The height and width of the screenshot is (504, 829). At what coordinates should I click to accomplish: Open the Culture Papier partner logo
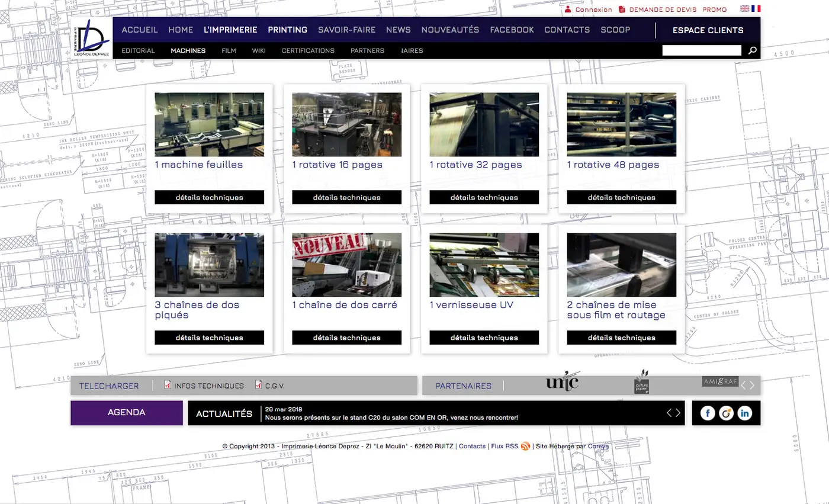(642, 382)
